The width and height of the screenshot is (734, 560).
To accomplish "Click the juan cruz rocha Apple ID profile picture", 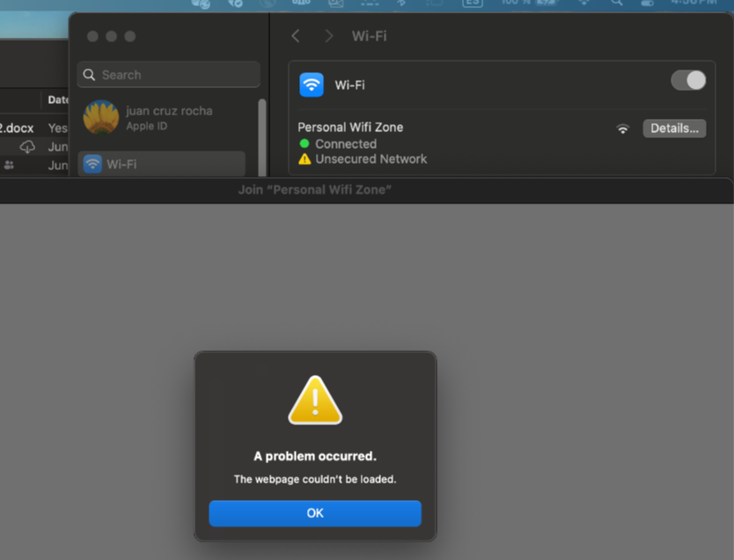I will 99,115.
